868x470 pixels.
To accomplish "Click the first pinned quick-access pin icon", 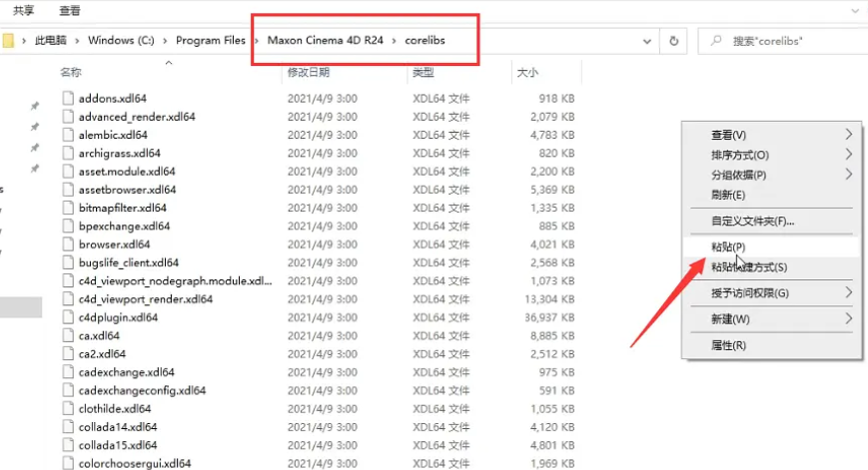I will coord(34,106).
